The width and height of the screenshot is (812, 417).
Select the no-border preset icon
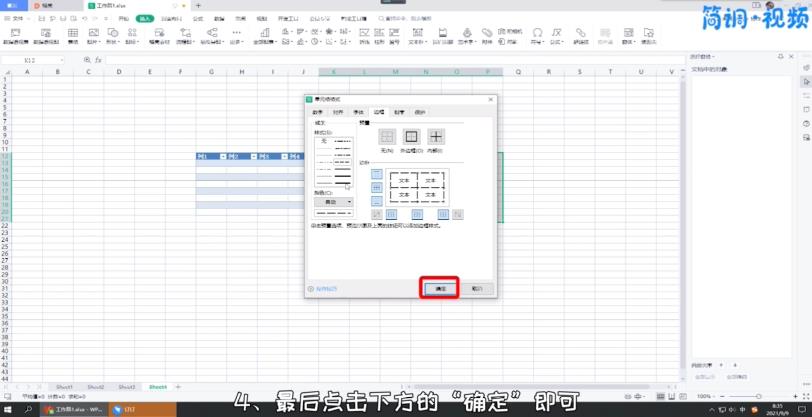click(x=386, y=137)
